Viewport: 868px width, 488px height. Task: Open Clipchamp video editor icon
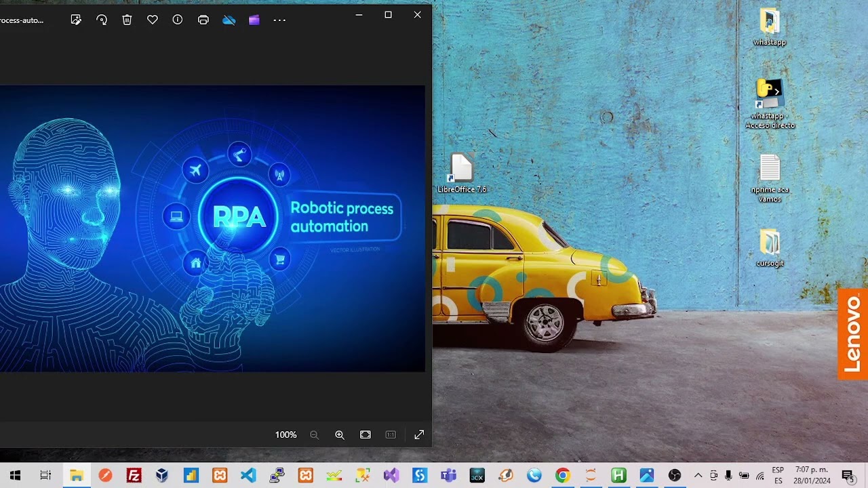point(254,20)
